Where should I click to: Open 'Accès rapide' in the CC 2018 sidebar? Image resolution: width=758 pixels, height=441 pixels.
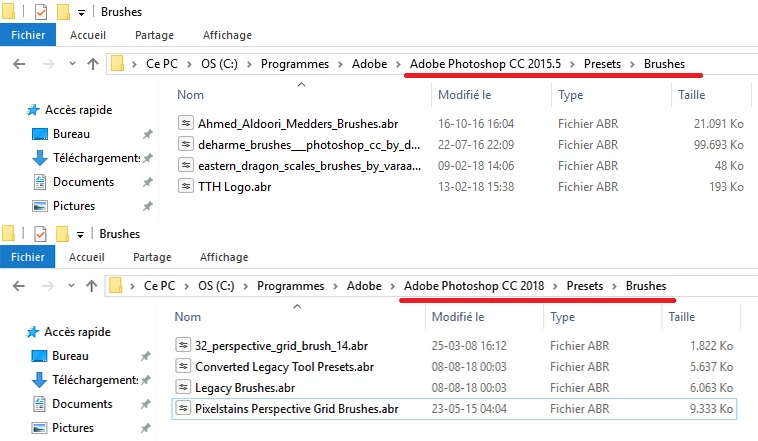tap(77, 332)
